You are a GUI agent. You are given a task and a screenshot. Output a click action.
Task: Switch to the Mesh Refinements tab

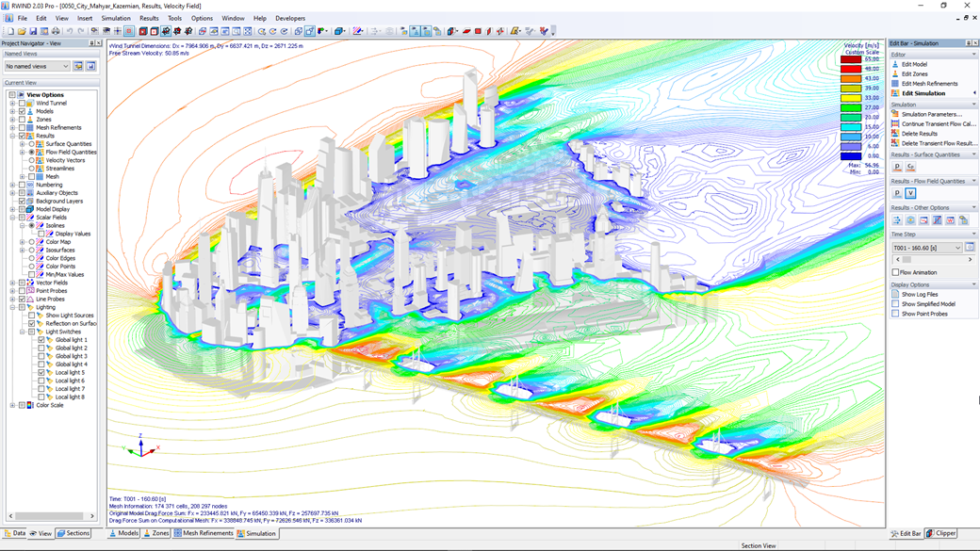pyautogui.click(x=209, y=532)
